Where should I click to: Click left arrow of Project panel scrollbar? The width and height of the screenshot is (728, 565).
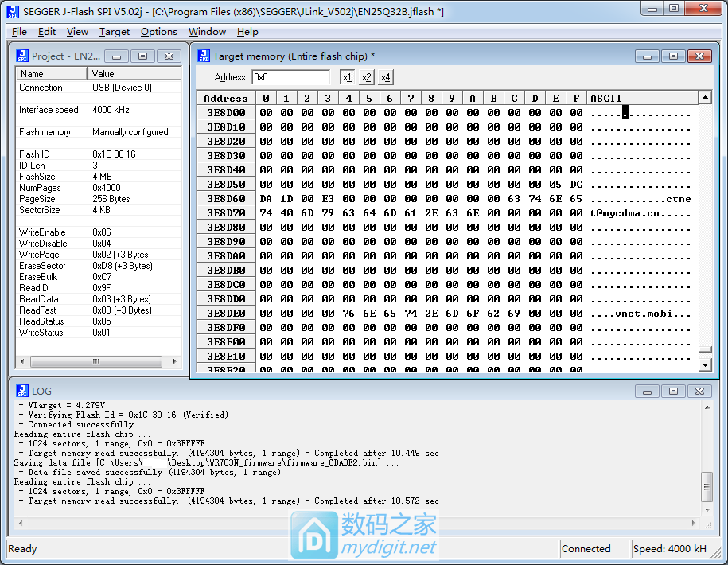[22, 361]
